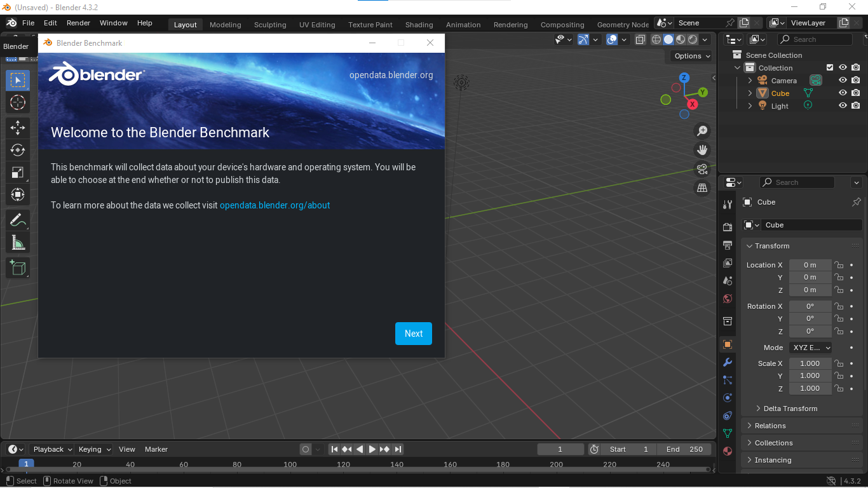Image resolution: width=868 pixels, height=488 pixels.
Task: Open the opendata.blender.org/about link
Action: pyautogui.click(x=275, y=205)
